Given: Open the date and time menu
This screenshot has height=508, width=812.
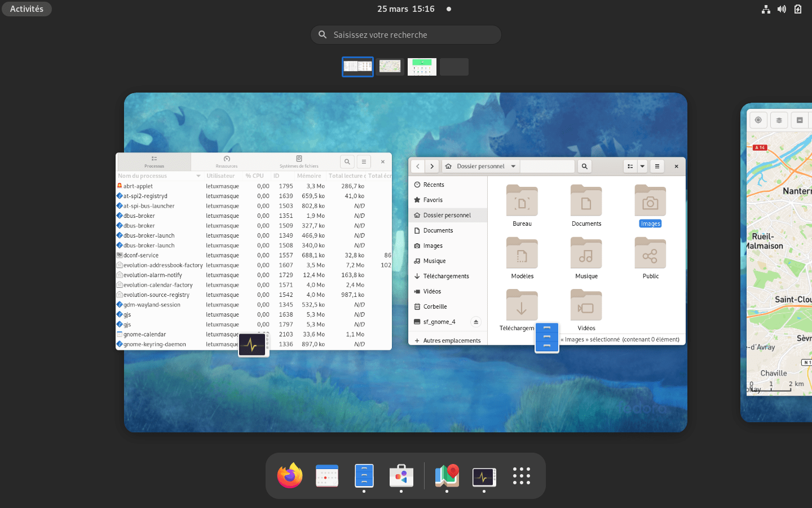Looking at the screenshot, I should (406, 9).
